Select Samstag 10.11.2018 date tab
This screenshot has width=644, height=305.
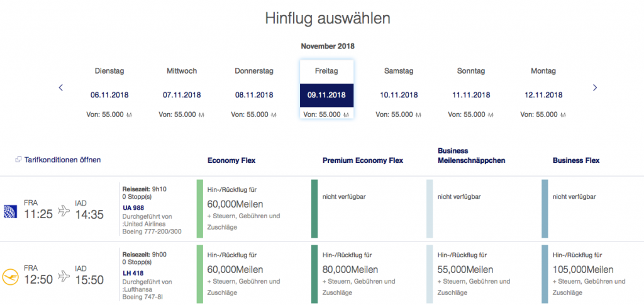coord(399,91)
